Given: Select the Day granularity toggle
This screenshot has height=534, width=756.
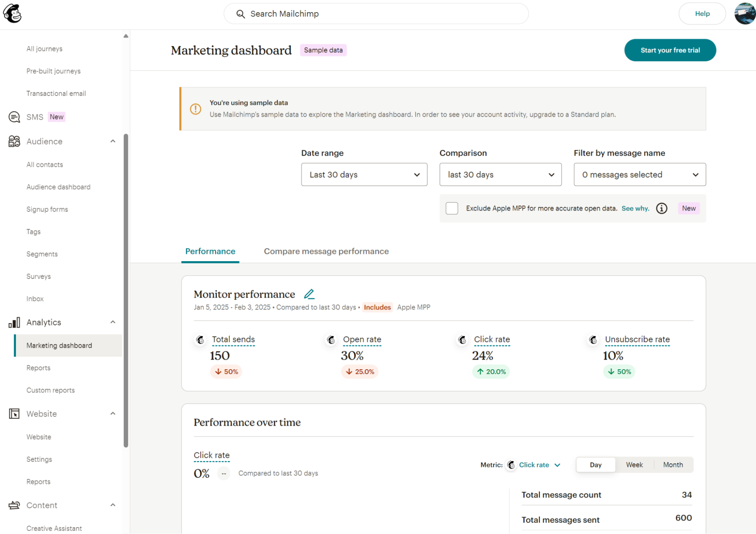Looking at the screenshot, I should pos(596,465).
